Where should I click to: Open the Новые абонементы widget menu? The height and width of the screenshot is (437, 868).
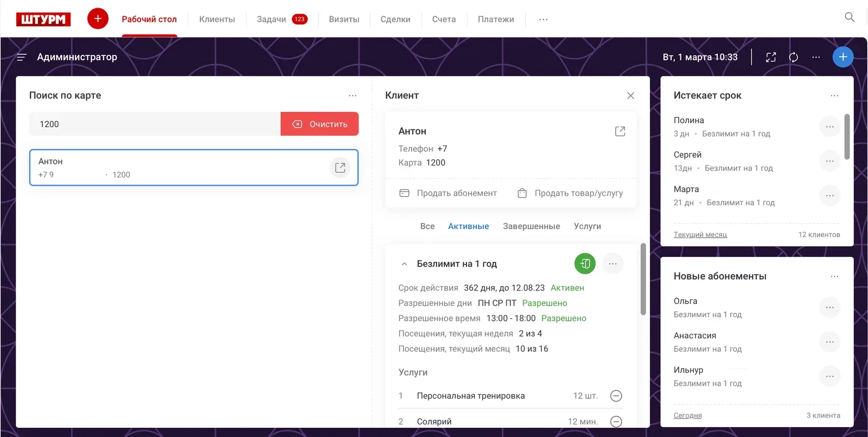834,276
